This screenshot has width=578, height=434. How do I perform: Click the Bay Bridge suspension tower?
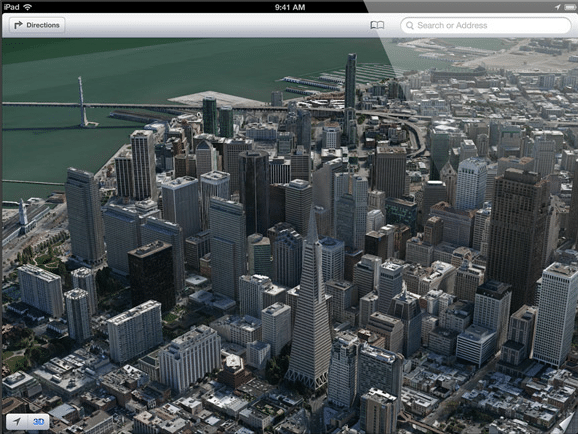(x=83, y=102)
